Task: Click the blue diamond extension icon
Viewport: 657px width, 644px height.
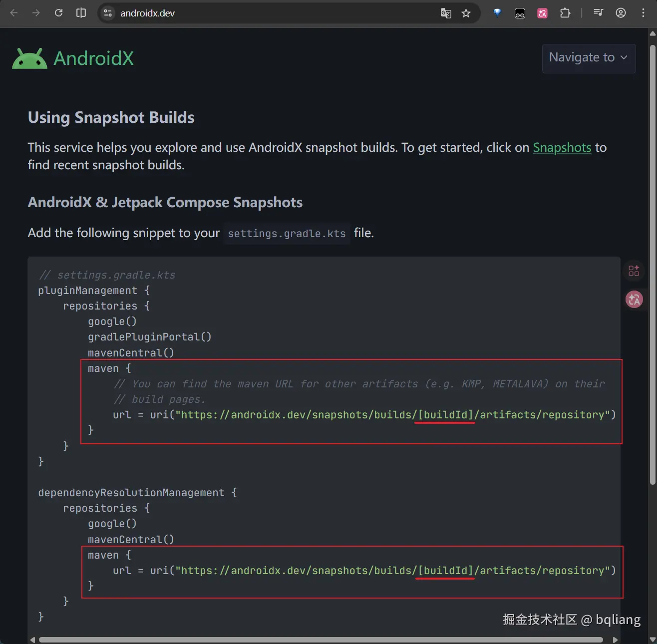Action: coord(497,13)
